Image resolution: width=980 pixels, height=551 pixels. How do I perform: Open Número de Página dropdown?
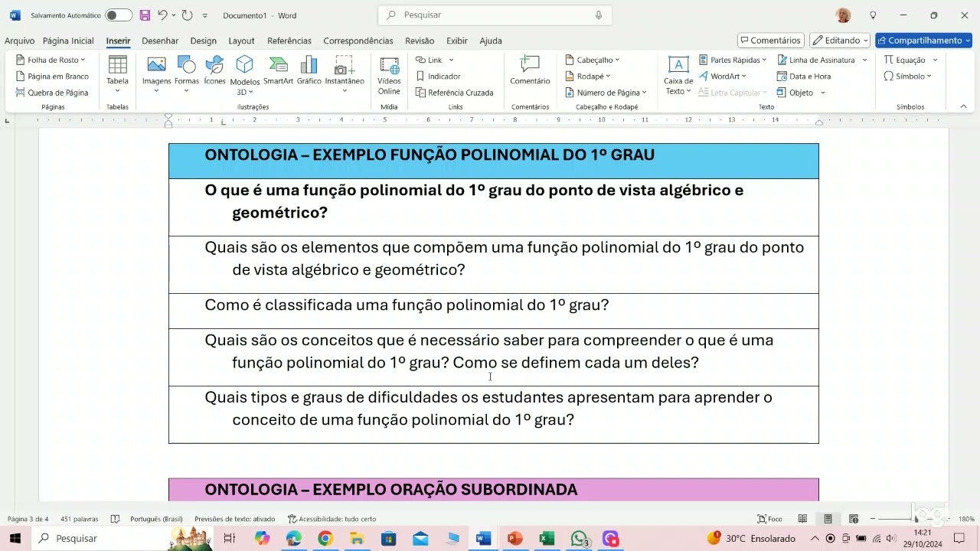click(x=606, y=93)
